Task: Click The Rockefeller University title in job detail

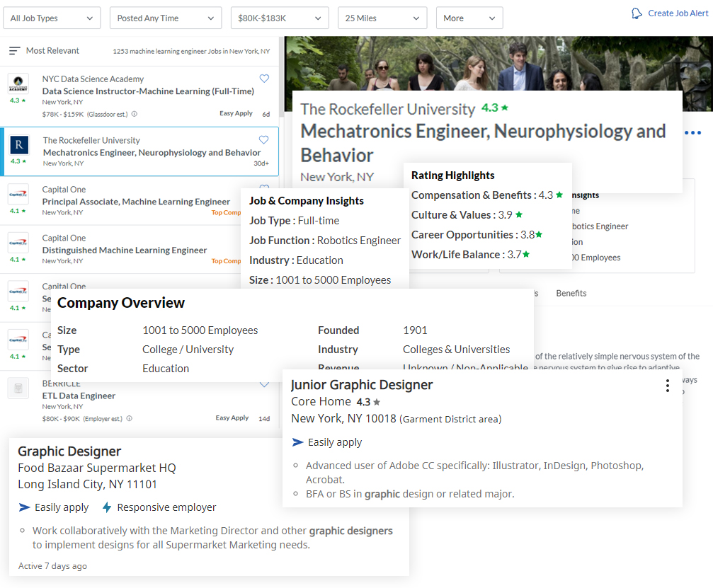Action: point(387,109)
